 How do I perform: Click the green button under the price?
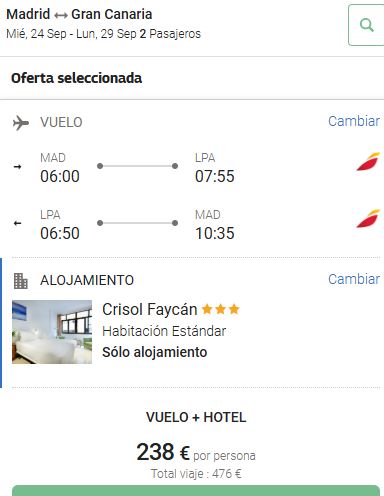(196, 491)
